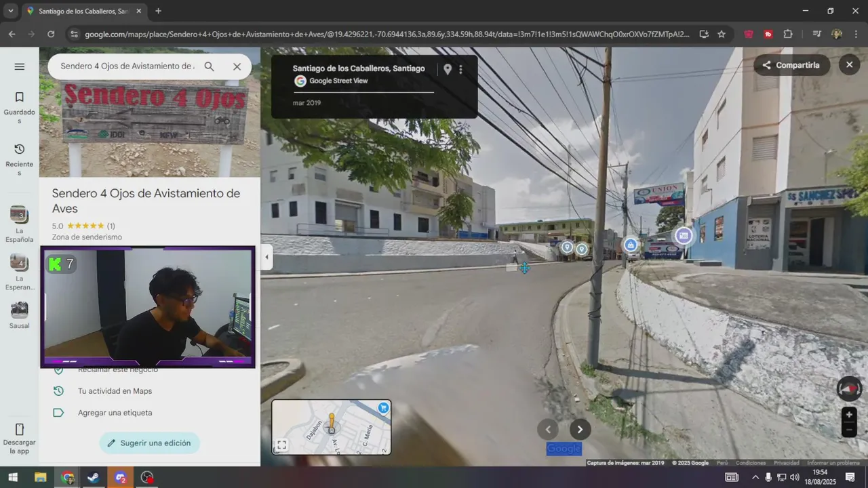The width and height of the screenshot is (868, 488).
Task: Open a new browser tab
Action: click(x=158, y=12)
